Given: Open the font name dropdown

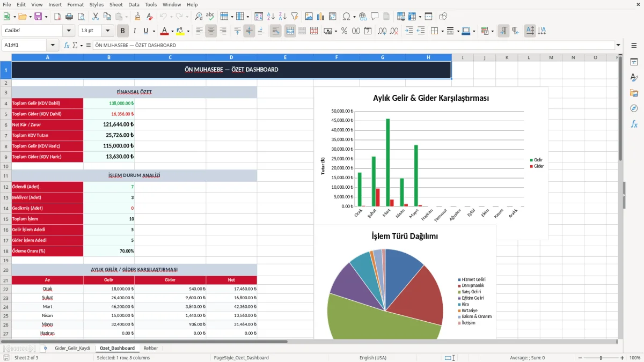Looking at the screenshot, I should (x=68, y=31).
